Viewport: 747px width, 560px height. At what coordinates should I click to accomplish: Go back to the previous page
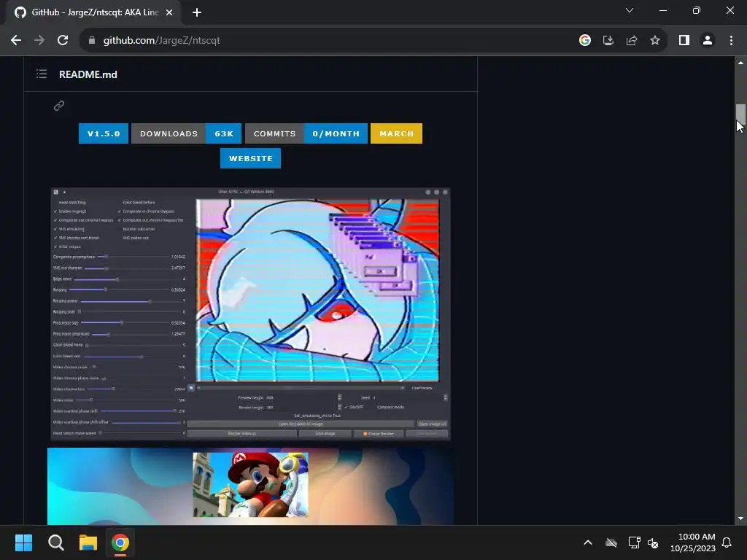click(x=16, y=41)
